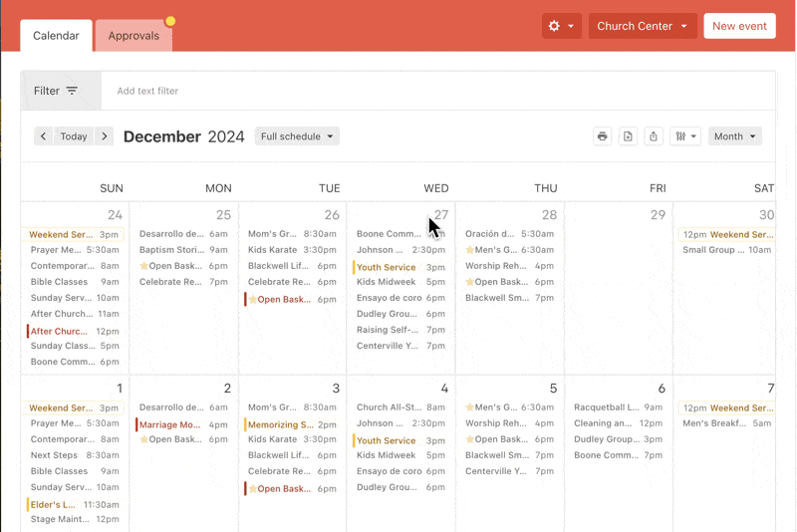
Task: Open starred Open Basketball event on Nov 25
Action: click(183, 266)
